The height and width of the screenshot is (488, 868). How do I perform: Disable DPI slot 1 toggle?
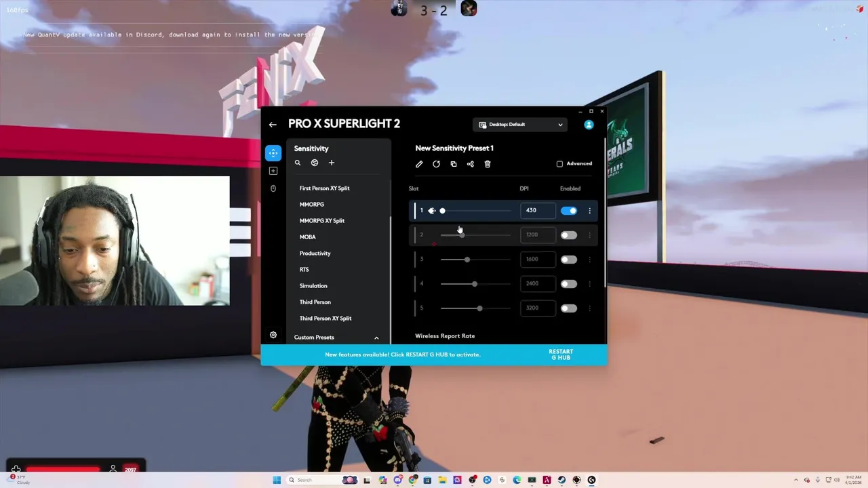pyautogui.click(x=569, y=211)
